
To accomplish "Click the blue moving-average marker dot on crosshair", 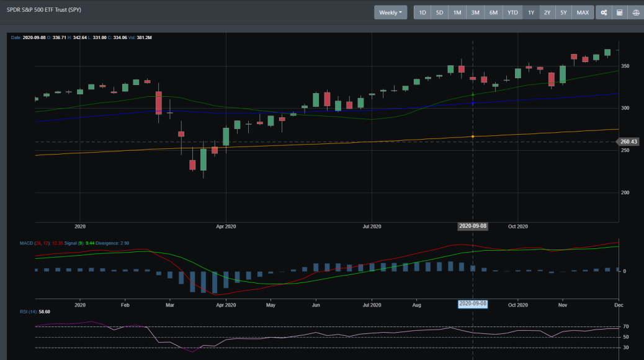I will point(473,103).
